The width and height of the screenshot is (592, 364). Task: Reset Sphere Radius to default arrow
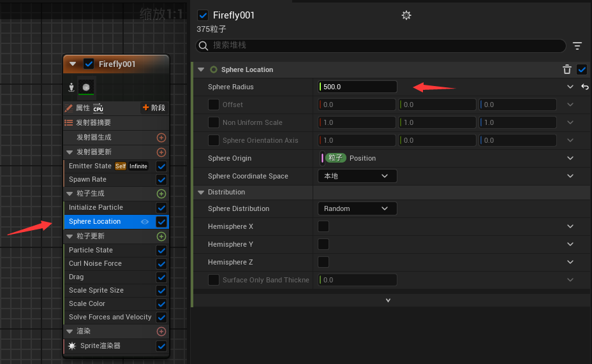585,87
